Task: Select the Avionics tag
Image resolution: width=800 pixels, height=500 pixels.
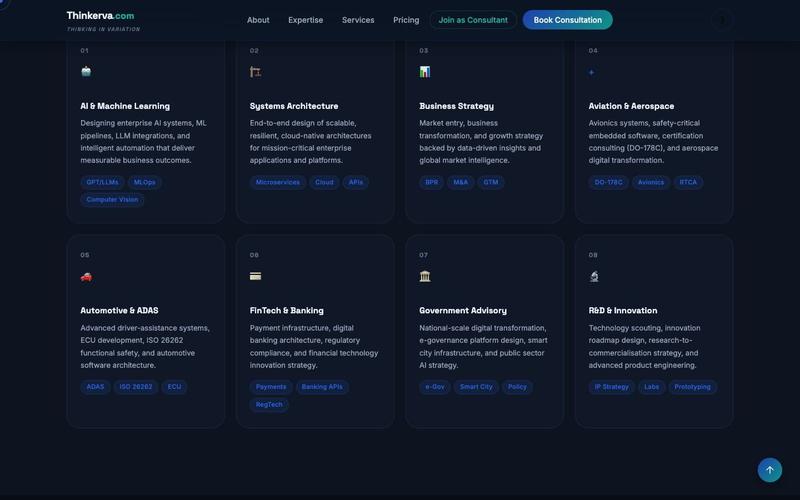Action: point(651,182)
